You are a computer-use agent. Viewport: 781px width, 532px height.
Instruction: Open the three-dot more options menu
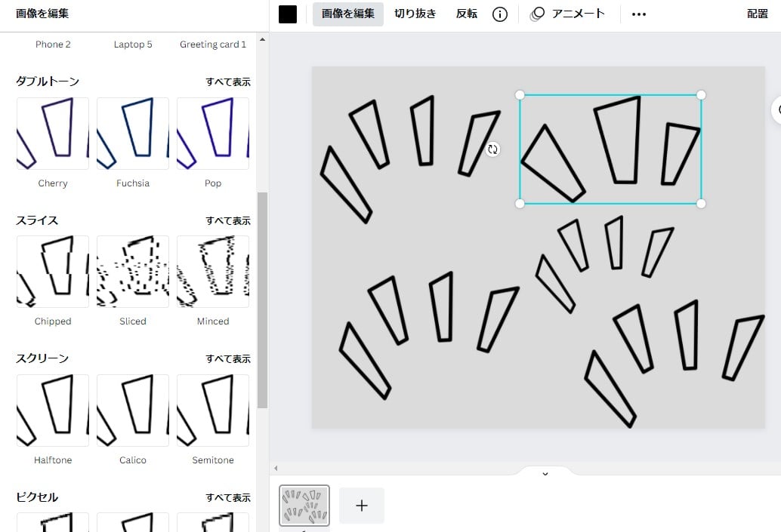[x=638, y=14]
